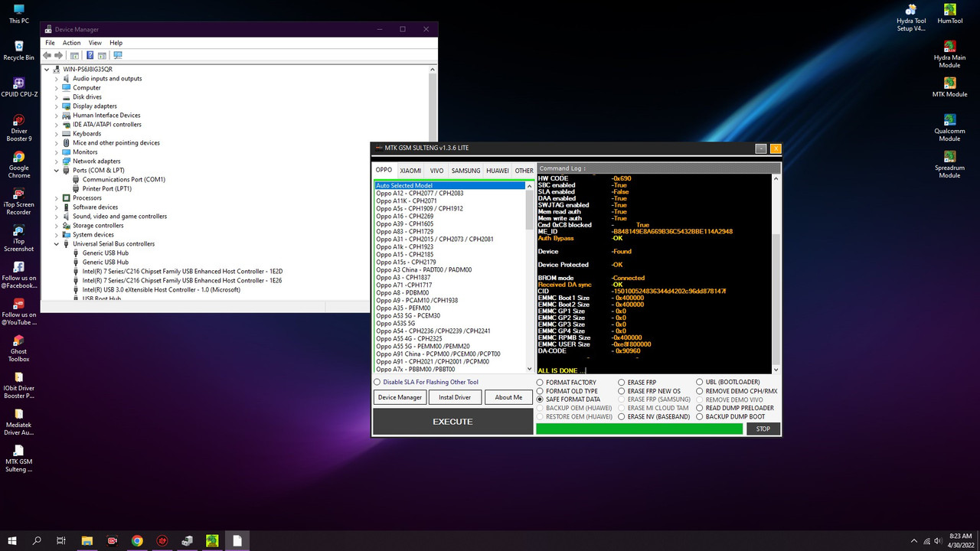Screen dimensions: 980x551
Task: Expand the Network adapters node
Action: pyautogui.click(x=55, y=161)
